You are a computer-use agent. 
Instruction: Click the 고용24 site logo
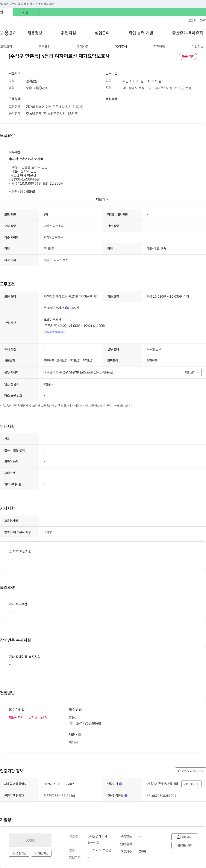point(8,33)
